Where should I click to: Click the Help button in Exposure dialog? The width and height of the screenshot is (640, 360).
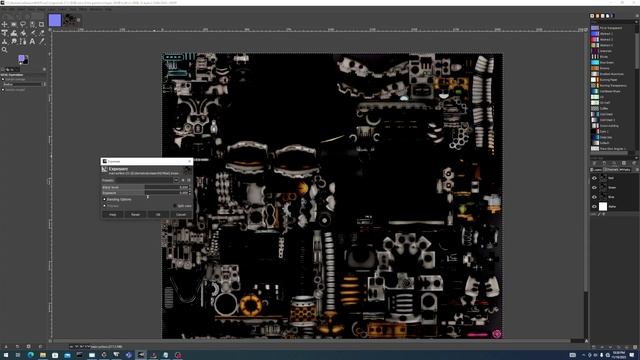(112, 214)
